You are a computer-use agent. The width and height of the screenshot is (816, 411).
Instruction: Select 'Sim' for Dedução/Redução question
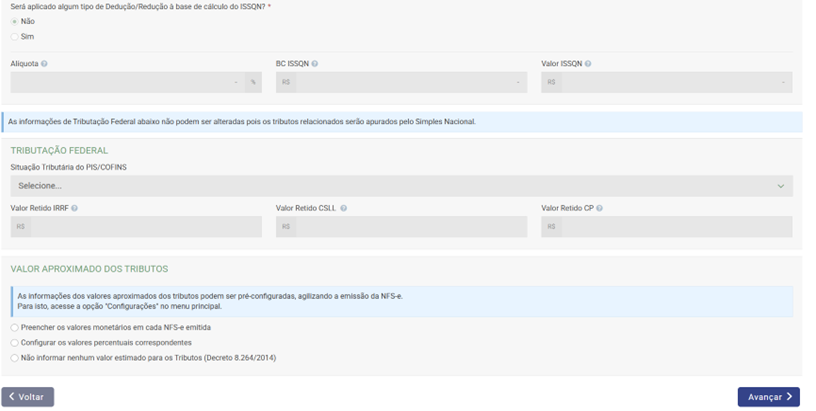[14, 37]
